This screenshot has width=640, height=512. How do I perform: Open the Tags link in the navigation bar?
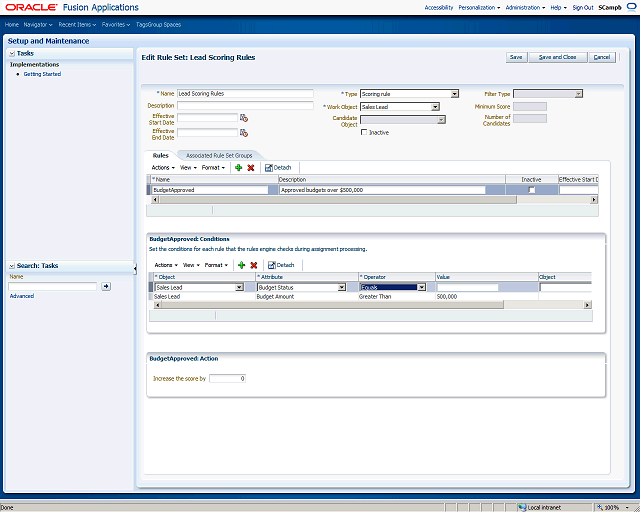point(142,24)
